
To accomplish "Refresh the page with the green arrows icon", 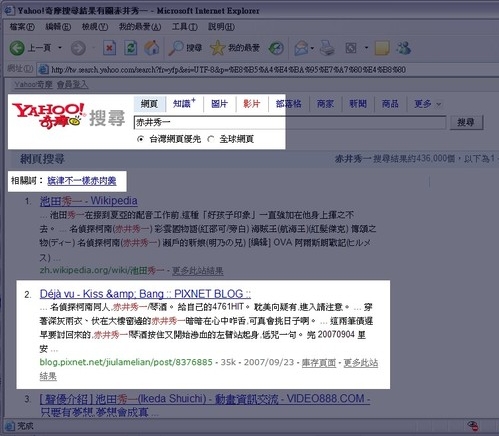I will point(131,48).
